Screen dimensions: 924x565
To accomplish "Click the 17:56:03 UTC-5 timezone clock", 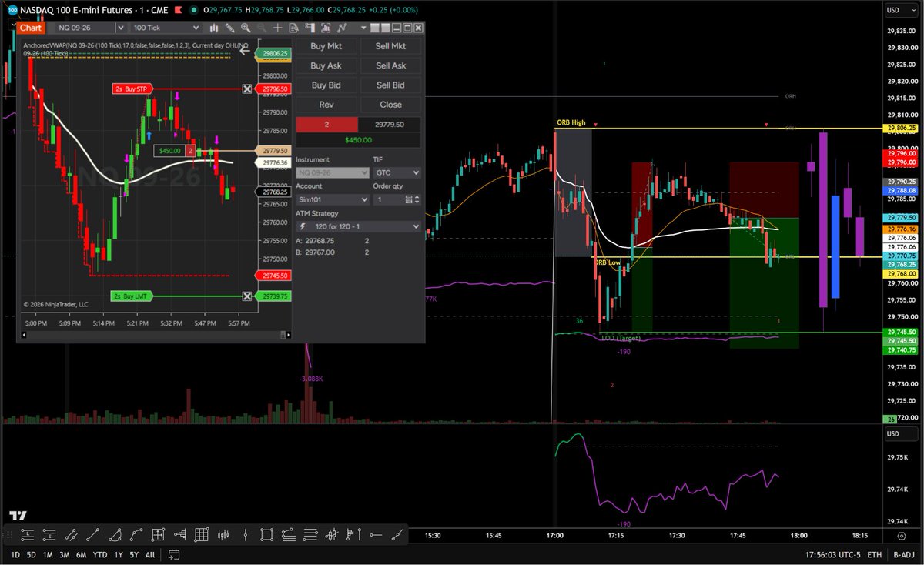I will 832,555.
